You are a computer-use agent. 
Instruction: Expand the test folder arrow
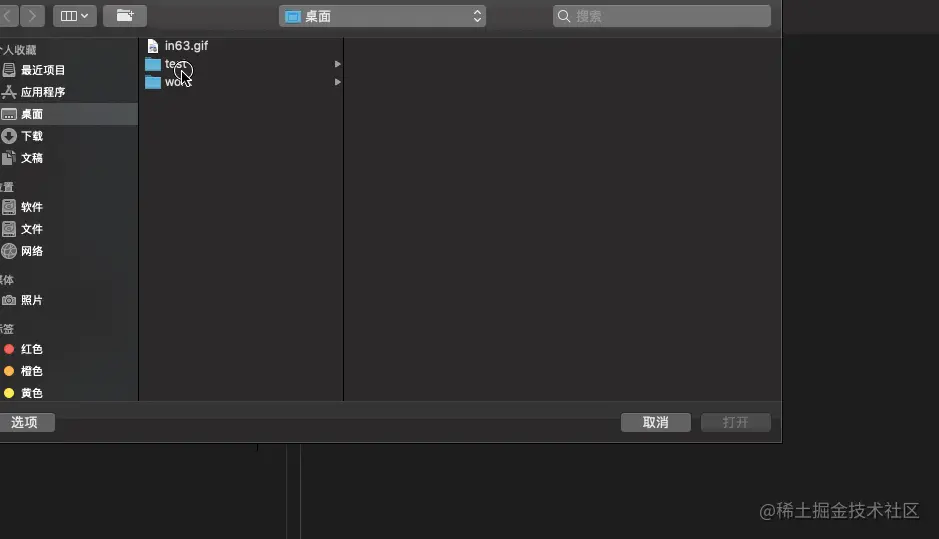338,64
